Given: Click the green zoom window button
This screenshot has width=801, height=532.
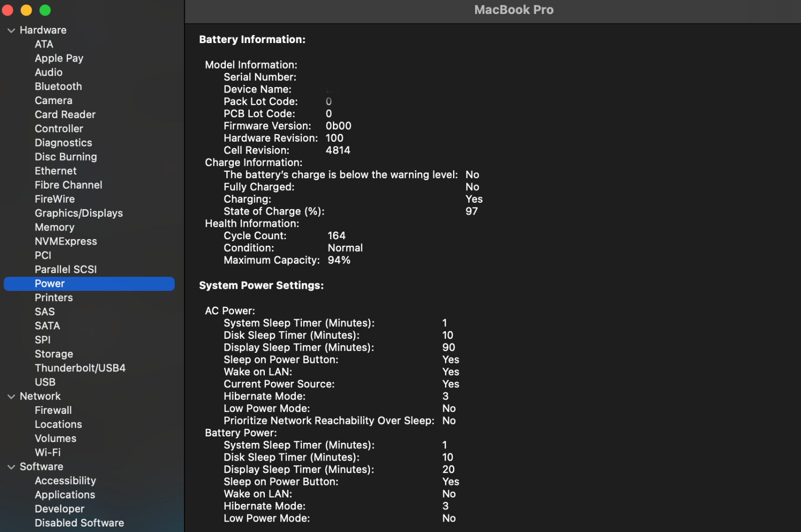Looking at the screenshot, I should (x=45, y=10).
